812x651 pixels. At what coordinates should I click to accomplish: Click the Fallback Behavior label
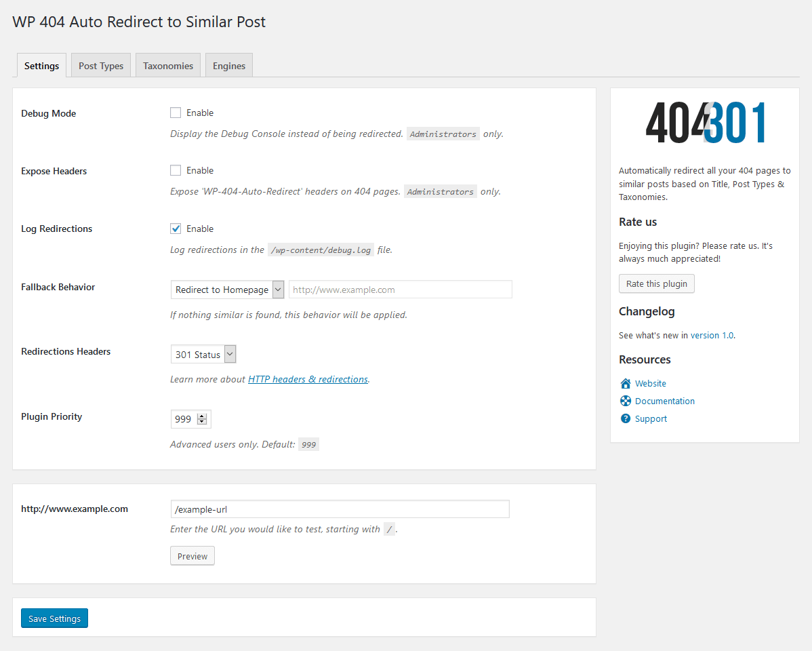pos(58,287)
